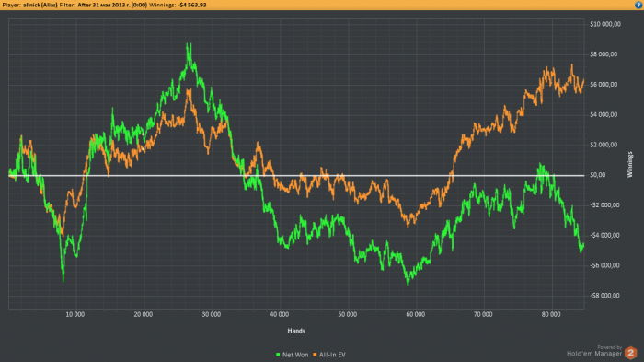Click the All-In EV legend label
644x362 pixels.
(x=332, y=355)
